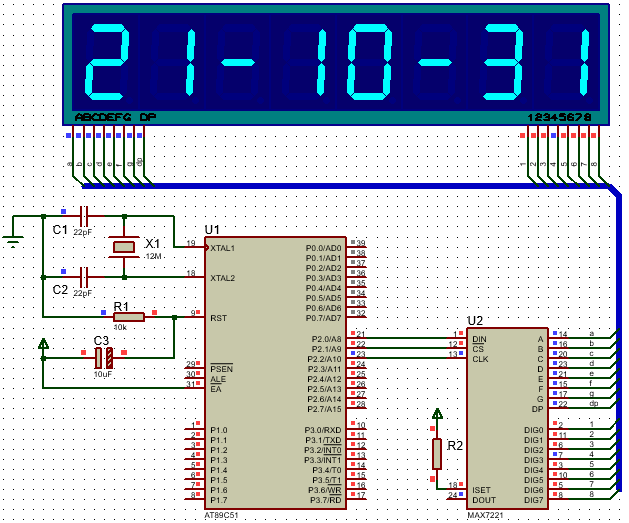
Task: Click the DIG7 pin label
Action: coord(534,500)
